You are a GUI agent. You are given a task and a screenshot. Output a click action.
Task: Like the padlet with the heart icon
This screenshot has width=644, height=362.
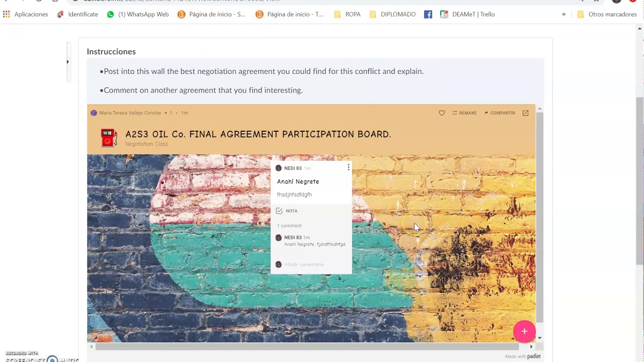442,113
